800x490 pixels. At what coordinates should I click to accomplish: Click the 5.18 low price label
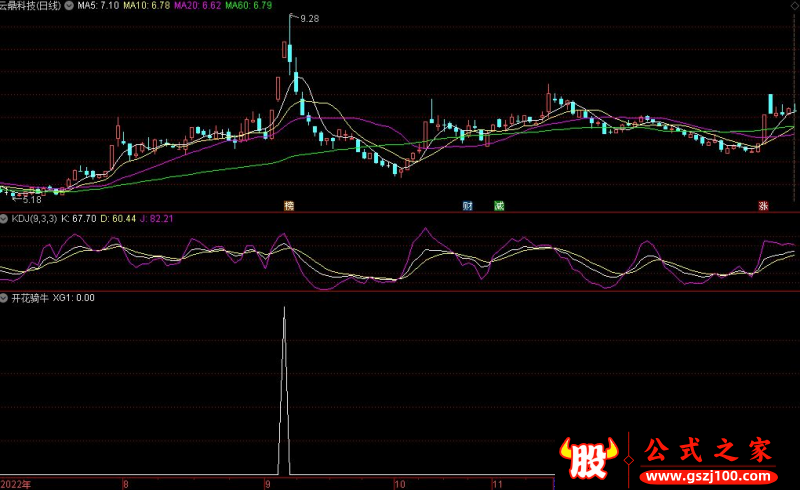31,200
